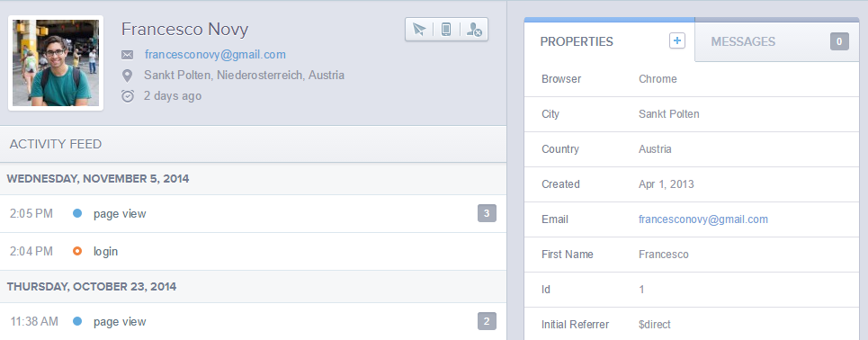Open francesconovy@gmail.com link in header
Viewport: 868px width, 340px height.
215,55
